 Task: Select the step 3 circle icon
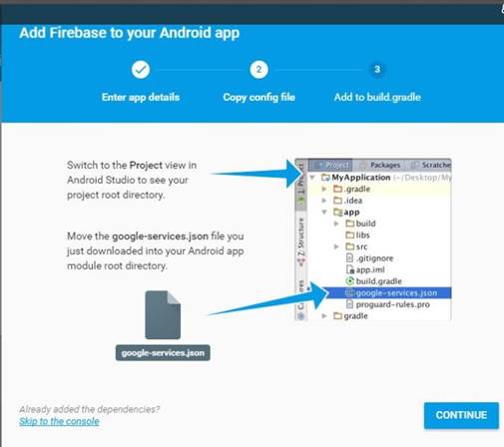[x=377, y=70]
